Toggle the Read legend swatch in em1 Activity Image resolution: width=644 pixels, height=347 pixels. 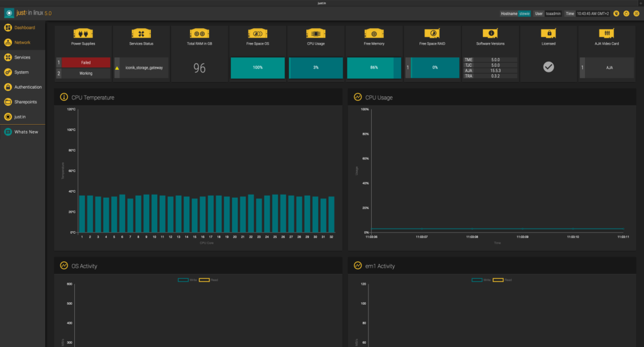point(498,280)
